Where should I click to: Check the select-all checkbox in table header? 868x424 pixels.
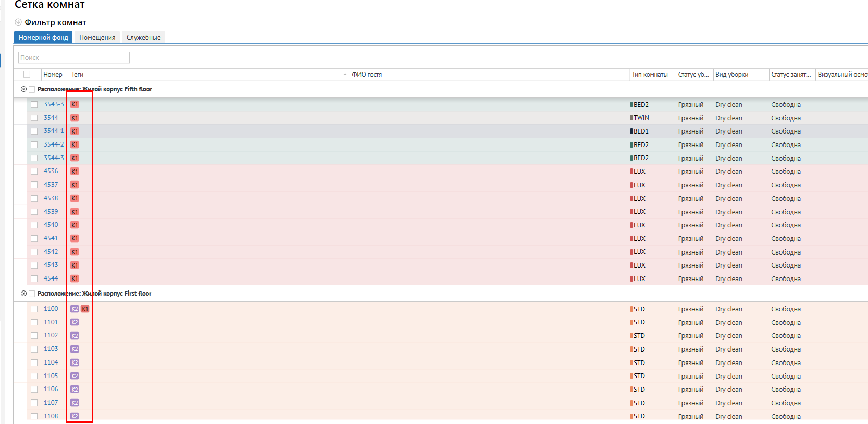pyautogui.click(x=27, y=75)
